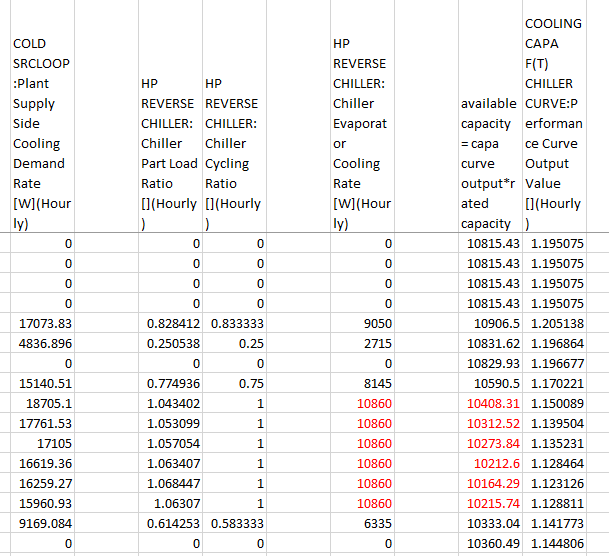Click the cell with value 16619.36
Screen dimensions: 609x556
(42, 463)
